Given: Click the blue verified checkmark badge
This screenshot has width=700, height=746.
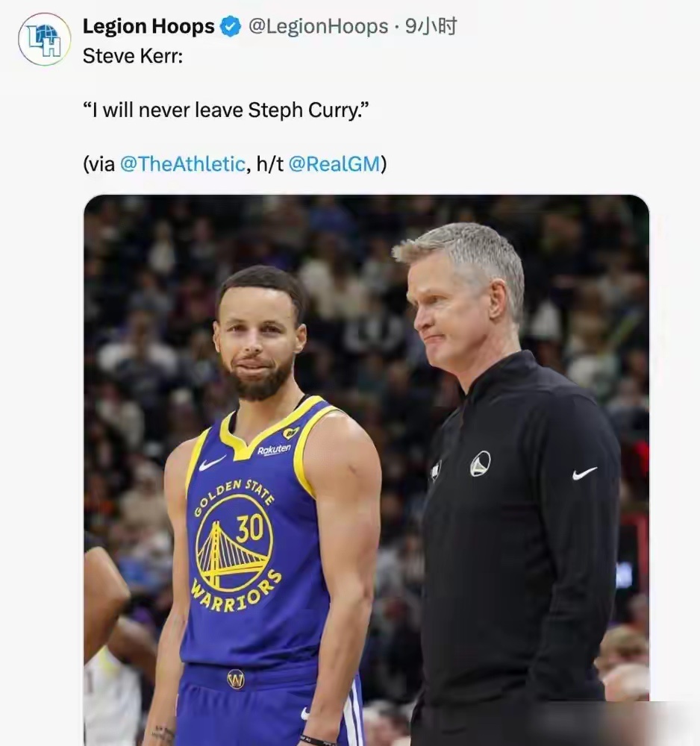Looking at the screenshot, I should tap(231, 28).
